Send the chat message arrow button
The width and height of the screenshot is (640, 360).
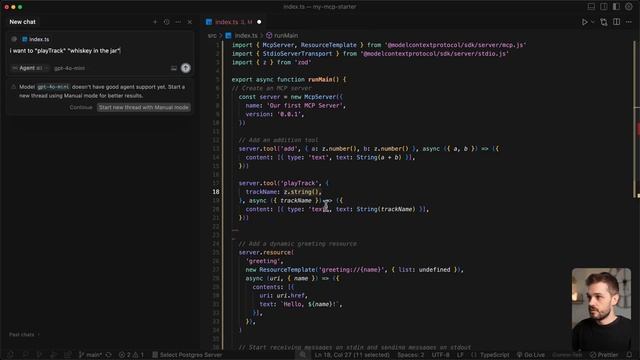(x=186, y=68)
